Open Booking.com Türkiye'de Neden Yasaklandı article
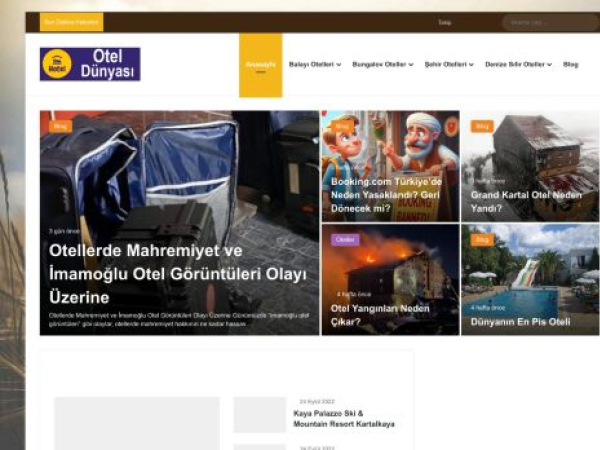The image size is (600, 450). pos(386,195)
